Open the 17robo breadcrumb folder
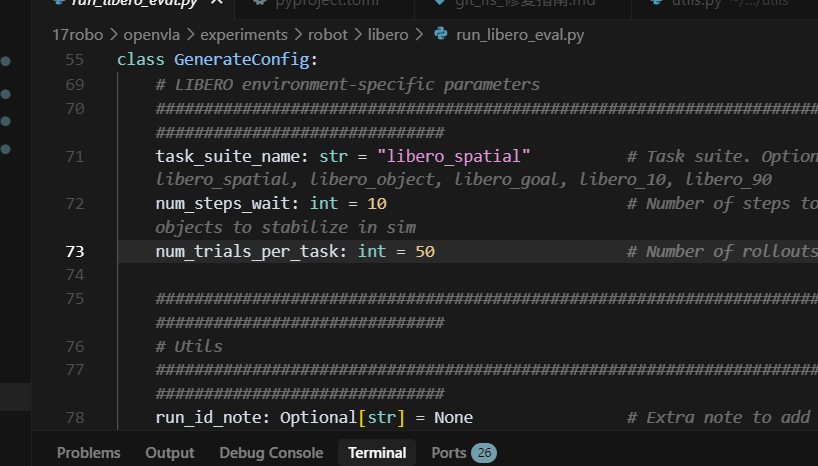The width and height of the screenshot is (818, 466). tap(78, 34)
